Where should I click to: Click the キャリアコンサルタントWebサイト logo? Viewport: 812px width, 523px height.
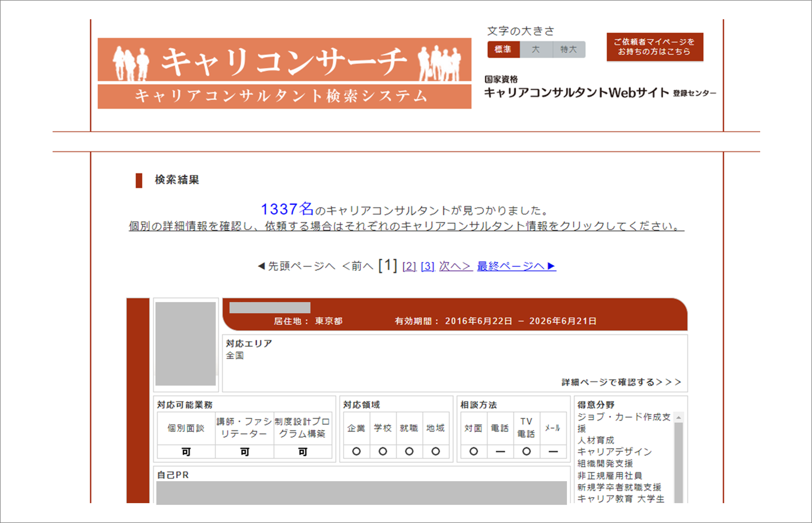(599, 88)
